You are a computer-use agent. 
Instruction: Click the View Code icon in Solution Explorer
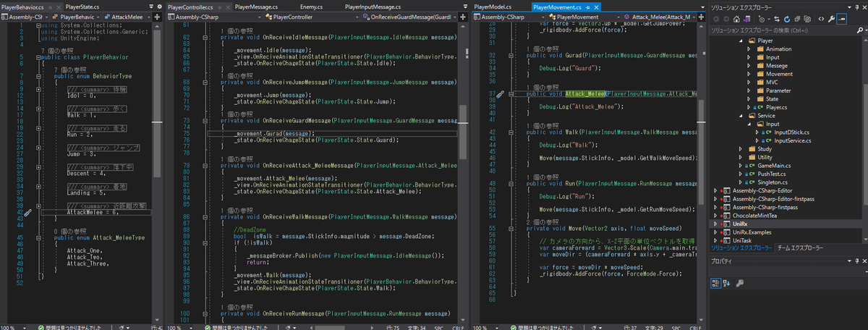(x=821, y=19)
